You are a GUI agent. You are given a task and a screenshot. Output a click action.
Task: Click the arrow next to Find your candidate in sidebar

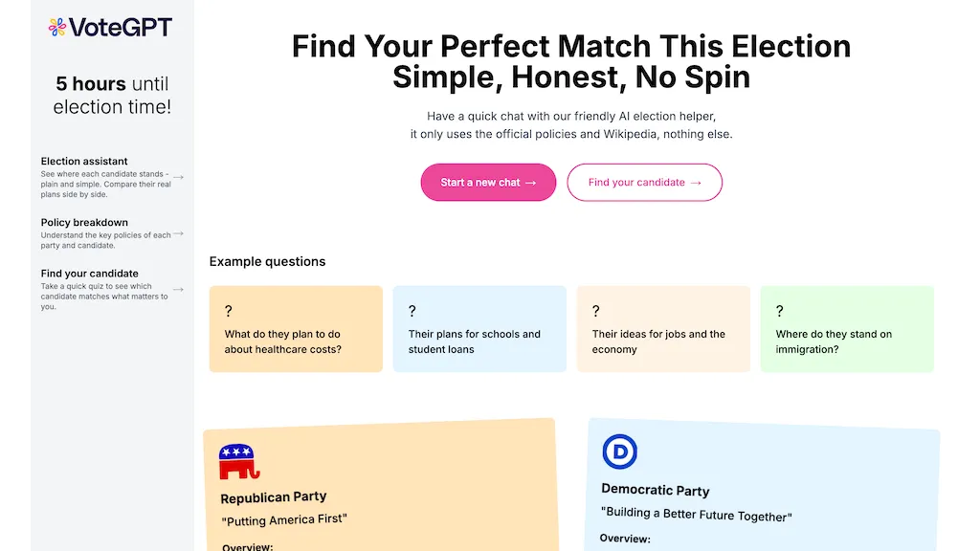[x=179, y=290]
